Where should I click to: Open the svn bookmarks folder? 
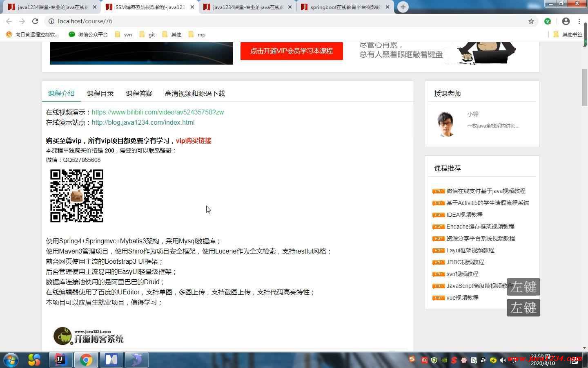[x=123, y=35]
